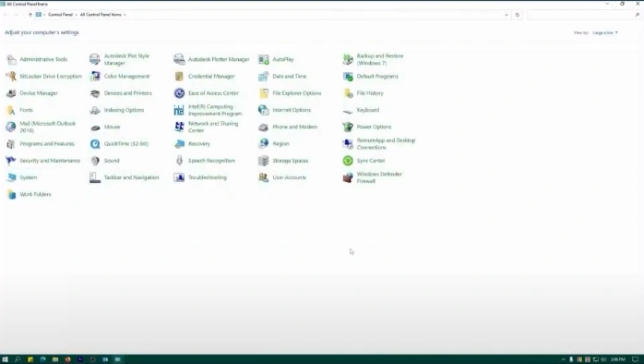
Task: Click the Up arrow navigation button
Action: pos(30,15)
